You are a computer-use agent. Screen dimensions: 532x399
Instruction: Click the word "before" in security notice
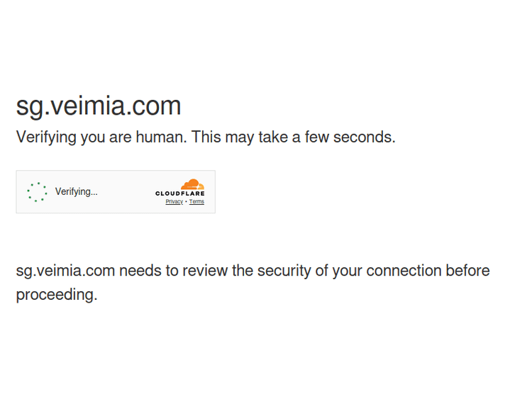tap(468, 271)
